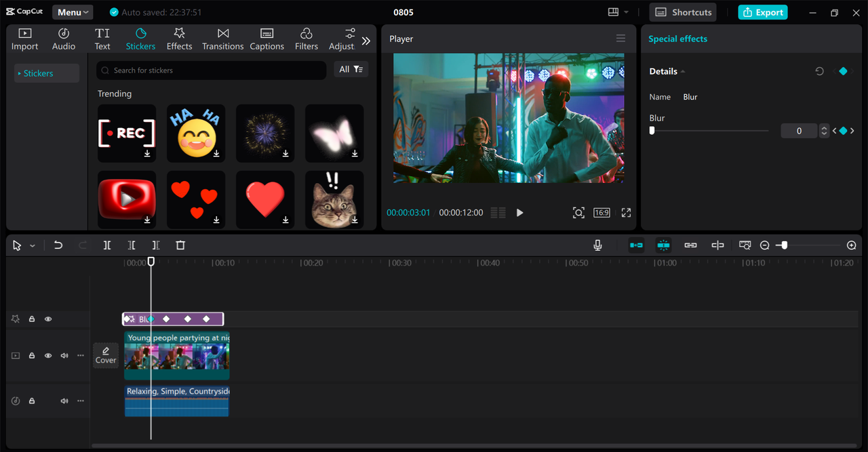Open the layout switcher dropdown
The width and height of the screenshot is (868, 452).
[618, 12]
